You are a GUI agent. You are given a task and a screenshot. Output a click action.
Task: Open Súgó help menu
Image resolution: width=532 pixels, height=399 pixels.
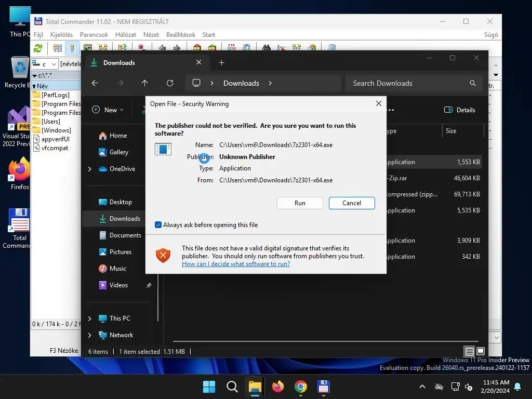(491, 35)
